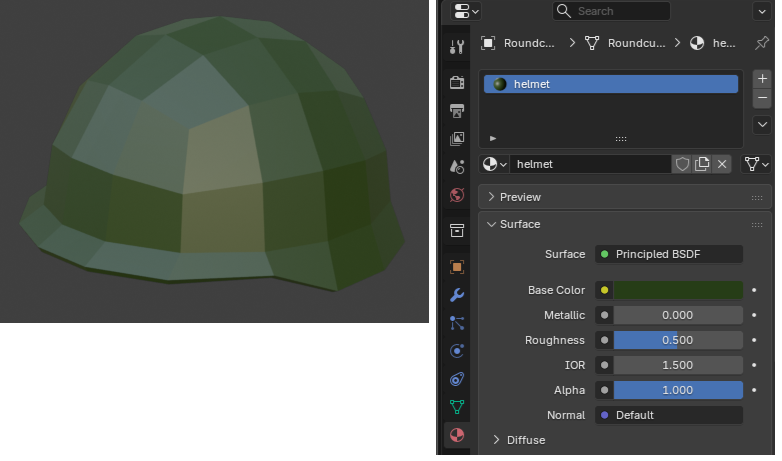
Task: Unlink helmet material with X button
Action: [723, 164]
